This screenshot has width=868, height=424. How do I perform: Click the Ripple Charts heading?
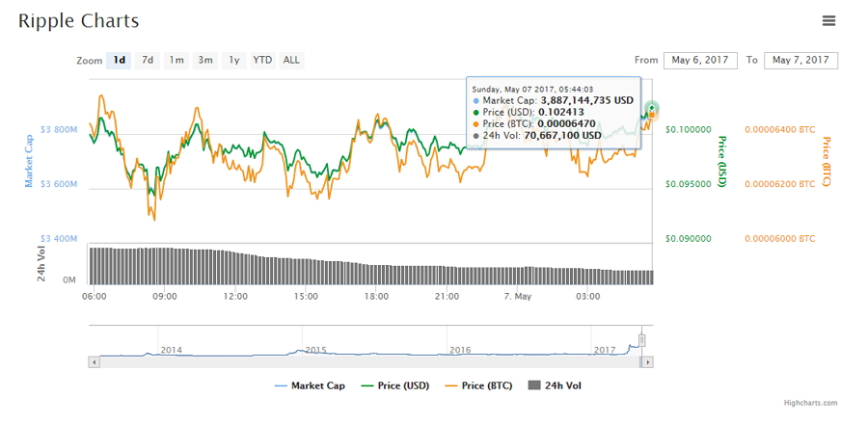[x=79, y=21]
